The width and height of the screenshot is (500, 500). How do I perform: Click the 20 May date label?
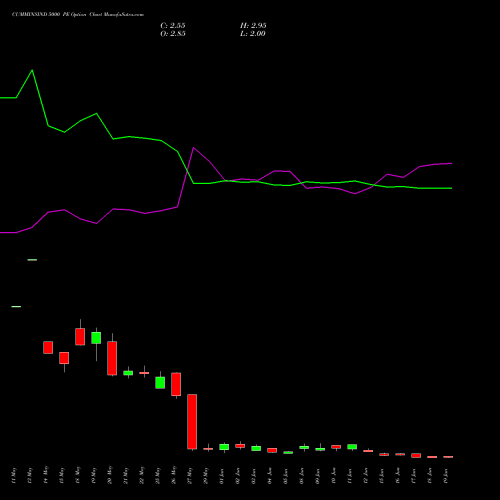[110, 475]
